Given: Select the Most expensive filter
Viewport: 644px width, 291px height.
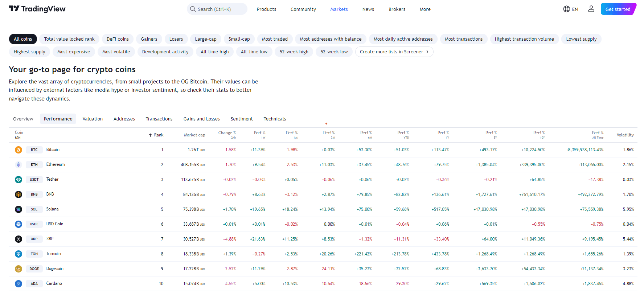Looking at the screenshot, I should click(74, 52).
